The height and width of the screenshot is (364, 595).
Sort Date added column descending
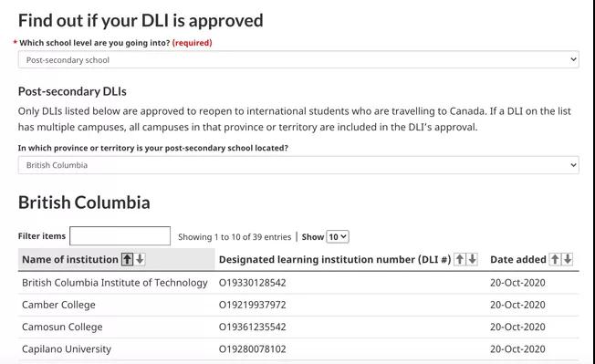568,259
